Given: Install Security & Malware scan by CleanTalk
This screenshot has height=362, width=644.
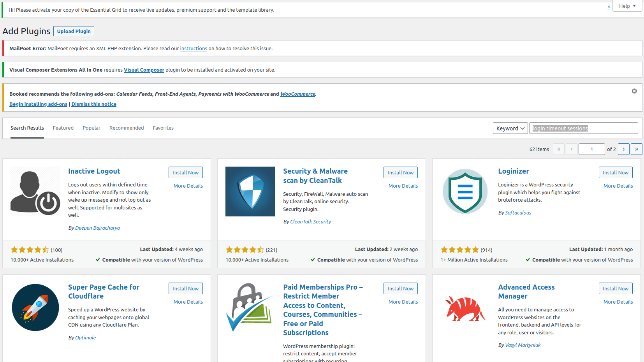Looking at the screenshot, I should (x=401, y=172).
